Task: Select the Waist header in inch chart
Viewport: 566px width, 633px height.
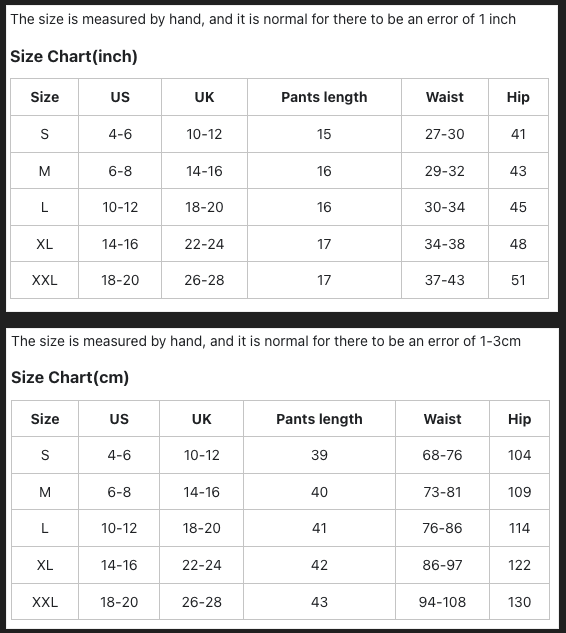Action: pos(444,97)
